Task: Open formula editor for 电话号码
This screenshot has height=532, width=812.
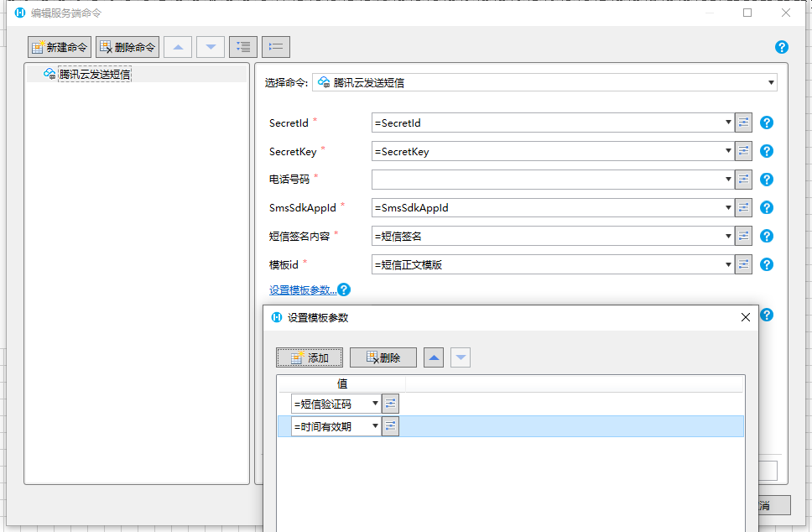Action: point(744,180)
